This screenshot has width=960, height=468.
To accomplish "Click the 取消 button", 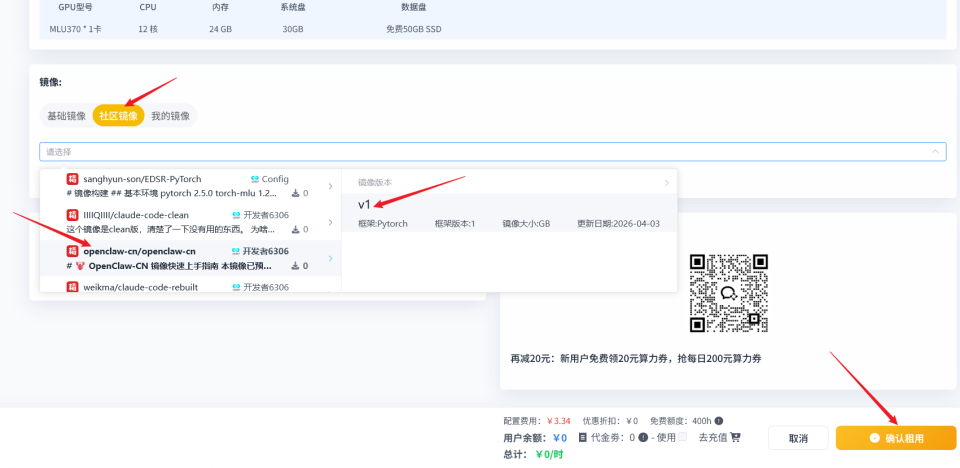I will (798, 438).
